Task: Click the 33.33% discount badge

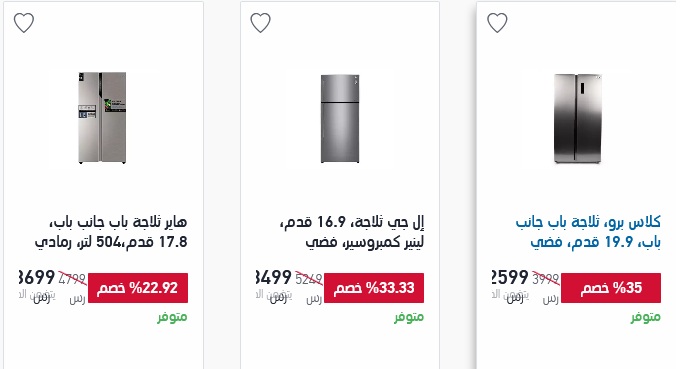Action: click(x=374, y=288)
